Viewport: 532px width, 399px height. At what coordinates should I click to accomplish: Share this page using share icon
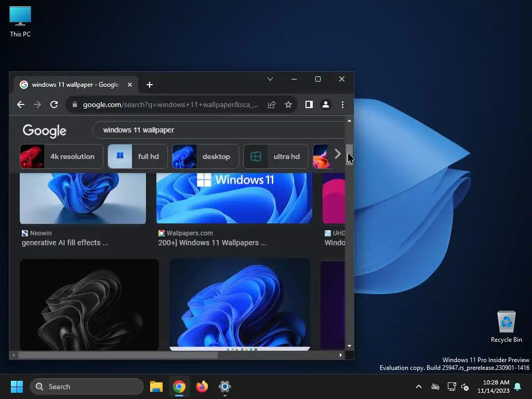click(271, 104)
